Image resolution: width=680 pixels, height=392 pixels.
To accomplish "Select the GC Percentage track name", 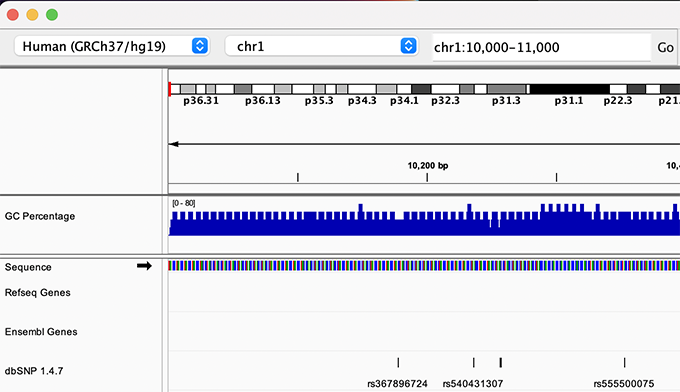I will (x=40, y=216).
